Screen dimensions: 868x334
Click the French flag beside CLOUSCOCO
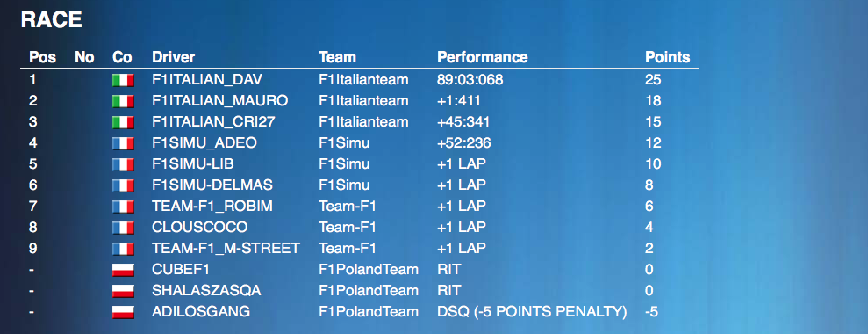[123, 228]
